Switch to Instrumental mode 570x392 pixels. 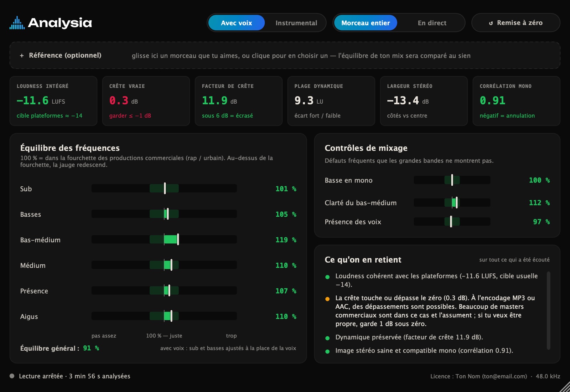coord(296,23)
